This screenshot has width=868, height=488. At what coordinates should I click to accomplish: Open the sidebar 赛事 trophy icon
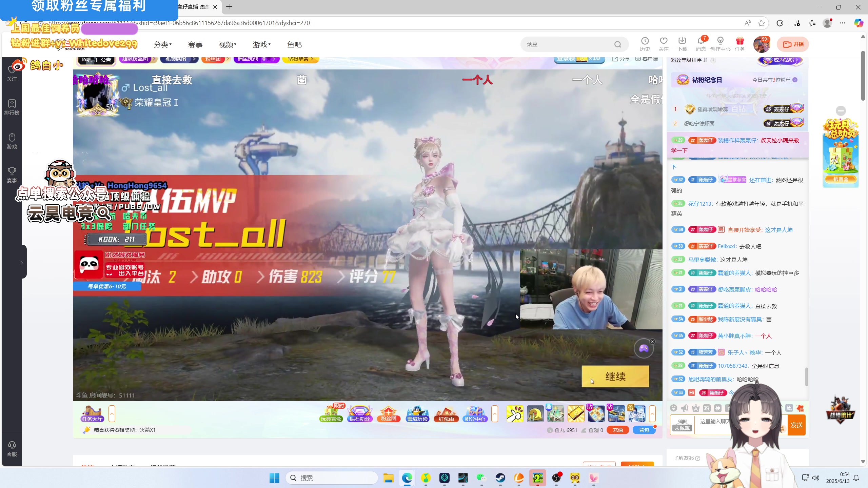[x=12, y=175]
